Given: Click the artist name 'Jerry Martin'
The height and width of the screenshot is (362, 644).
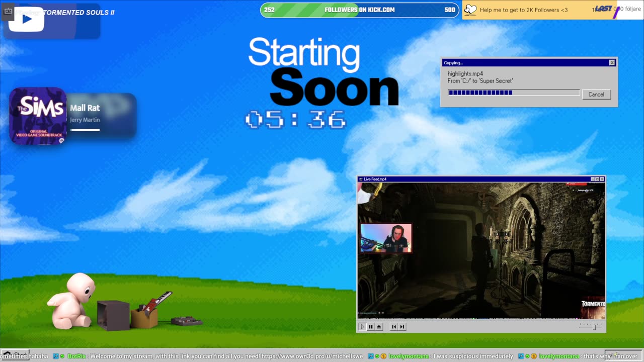Looking at the screenshot, I should pos(85,120).
